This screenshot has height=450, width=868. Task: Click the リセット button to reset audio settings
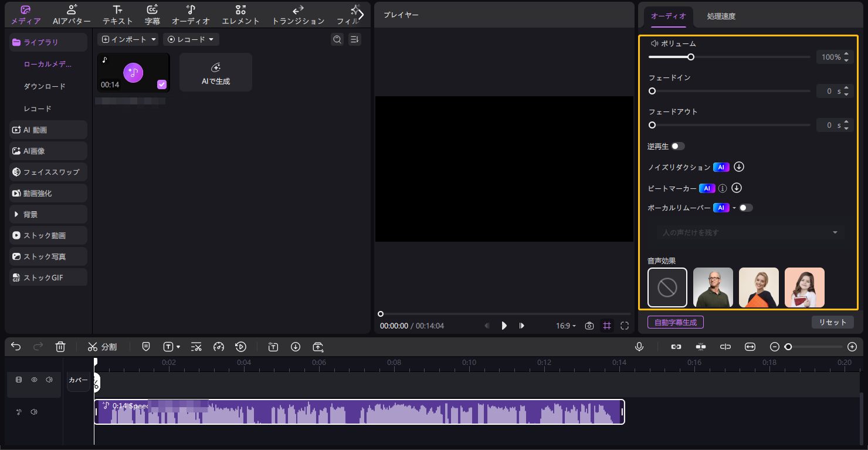833,322
